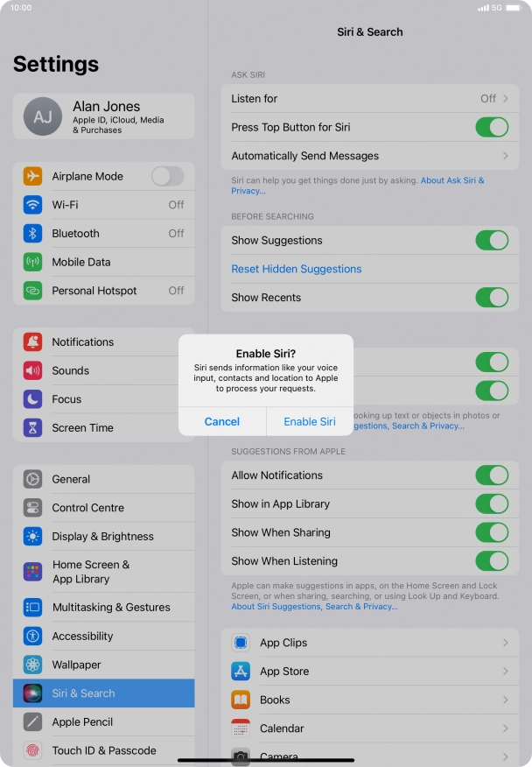Cancel the Enable Siri dialog
The width and height of the screenshot is (532, 767).
pyautogui.click(x=222, y=422)
